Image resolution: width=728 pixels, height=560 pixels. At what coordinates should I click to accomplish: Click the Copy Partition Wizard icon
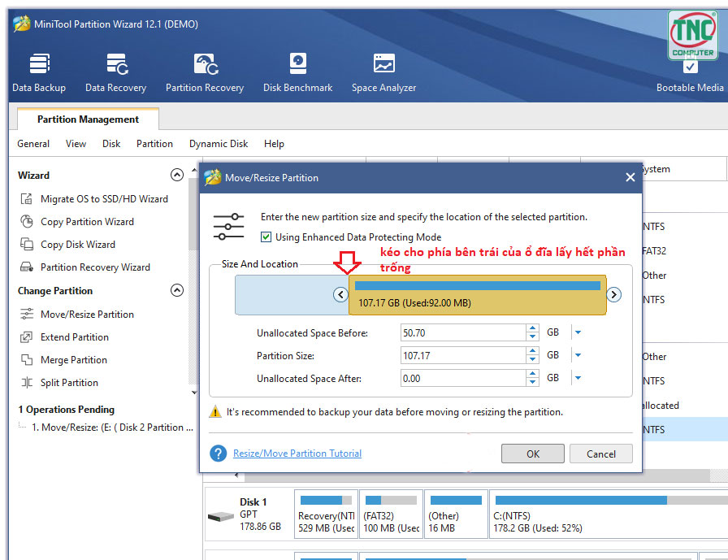27,222
